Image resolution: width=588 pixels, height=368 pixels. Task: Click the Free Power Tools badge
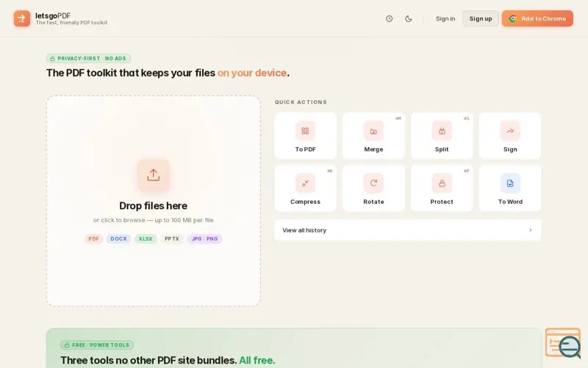tap(97, 345)
